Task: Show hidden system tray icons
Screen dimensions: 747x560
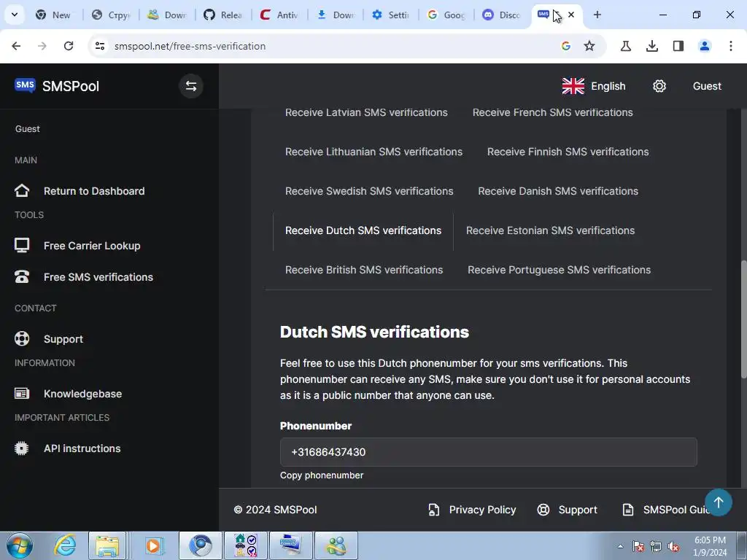Action: pyautogui.click(x=620, y=546)
